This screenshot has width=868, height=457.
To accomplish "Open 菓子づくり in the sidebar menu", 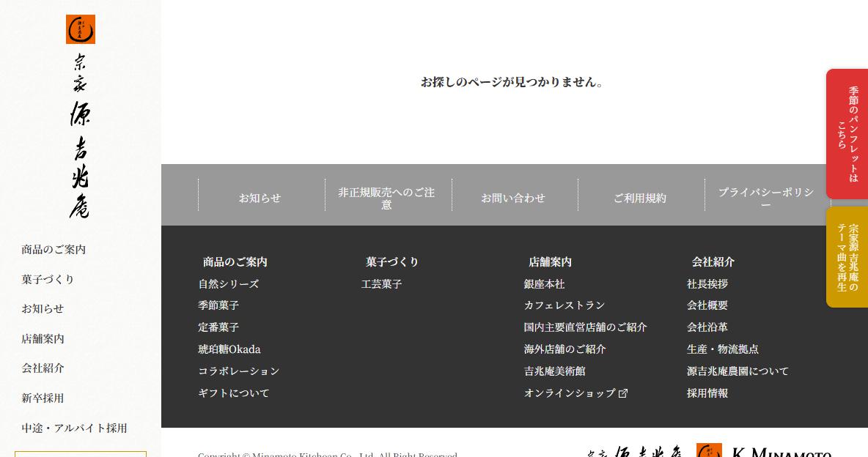I will (48, 280).
